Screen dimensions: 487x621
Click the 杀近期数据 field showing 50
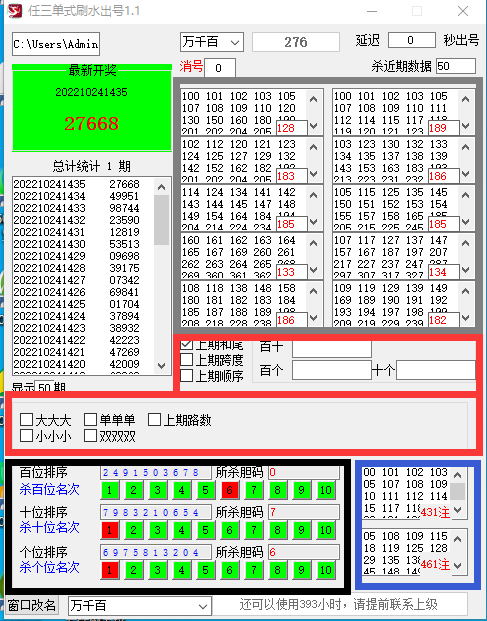[x=456, y=66]
